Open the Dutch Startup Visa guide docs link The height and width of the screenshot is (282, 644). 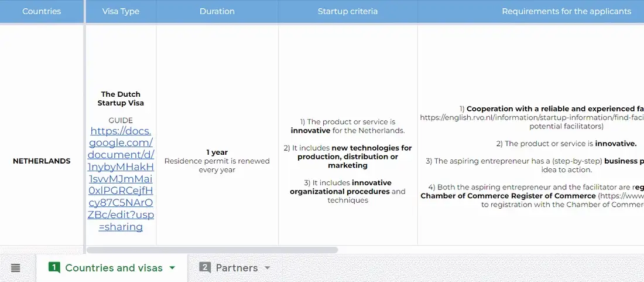121,179
